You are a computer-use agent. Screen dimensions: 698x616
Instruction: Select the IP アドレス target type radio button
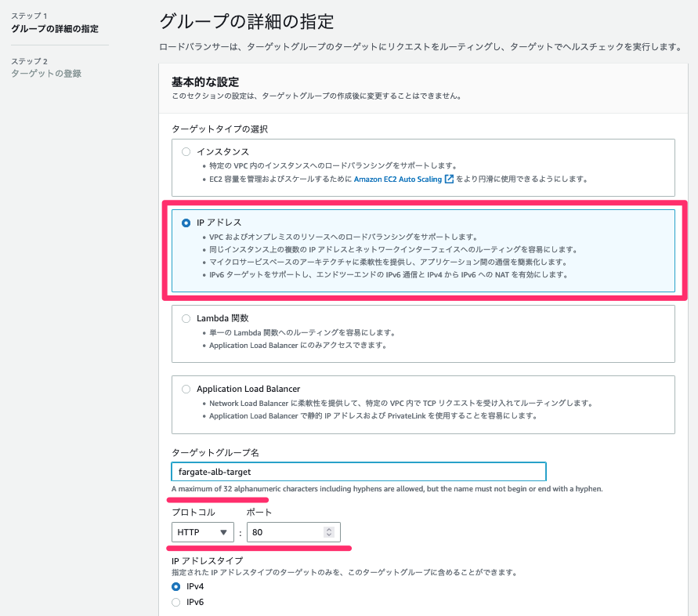[186, 223]
